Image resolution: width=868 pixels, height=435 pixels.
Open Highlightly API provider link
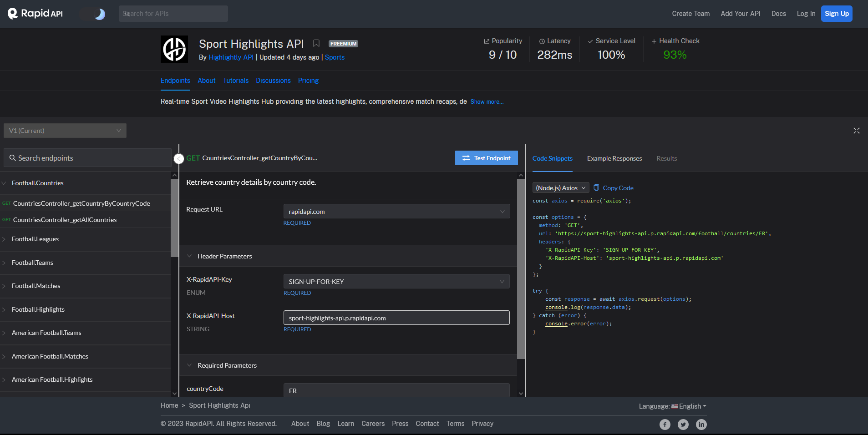(231, 57)
